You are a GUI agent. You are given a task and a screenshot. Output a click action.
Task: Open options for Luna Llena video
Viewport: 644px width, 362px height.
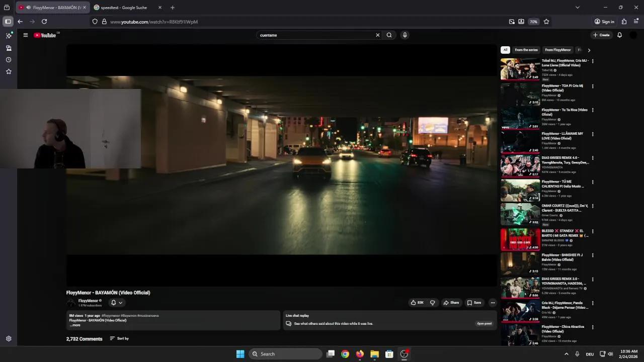593,61
